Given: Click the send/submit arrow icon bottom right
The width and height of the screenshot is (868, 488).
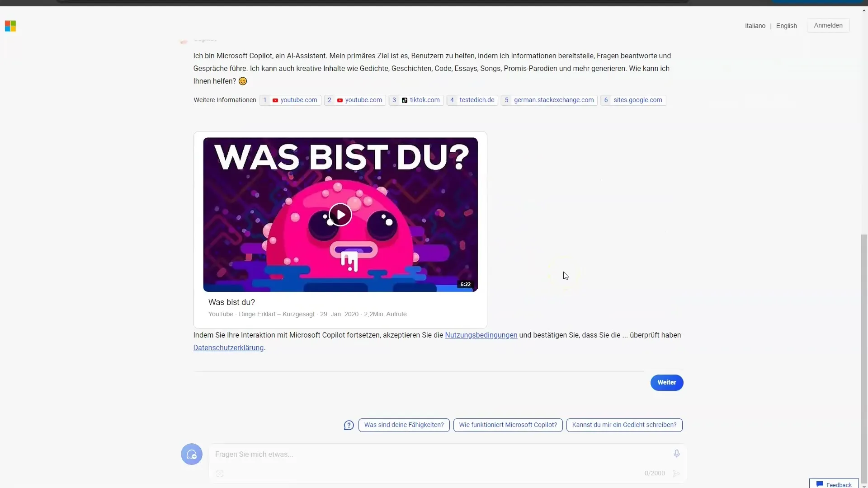Looking at the screenshot, I should click(x=677, y=473).
